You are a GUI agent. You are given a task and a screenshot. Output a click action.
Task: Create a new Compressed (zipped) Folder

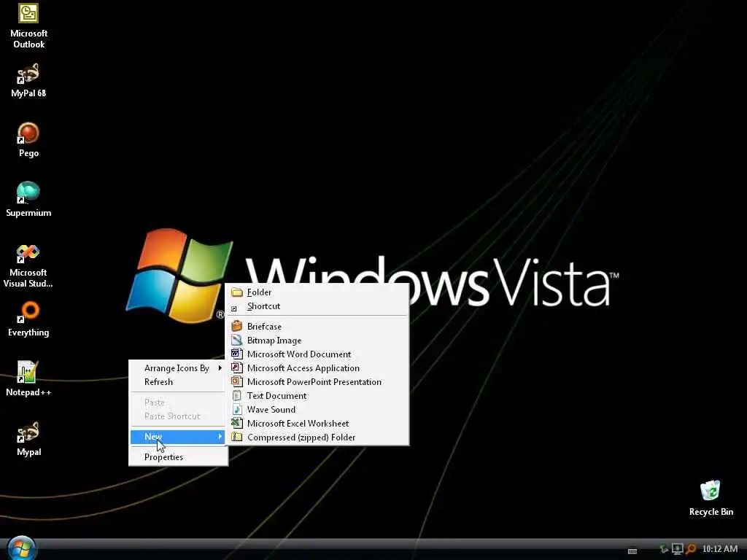tap(317, 437)
